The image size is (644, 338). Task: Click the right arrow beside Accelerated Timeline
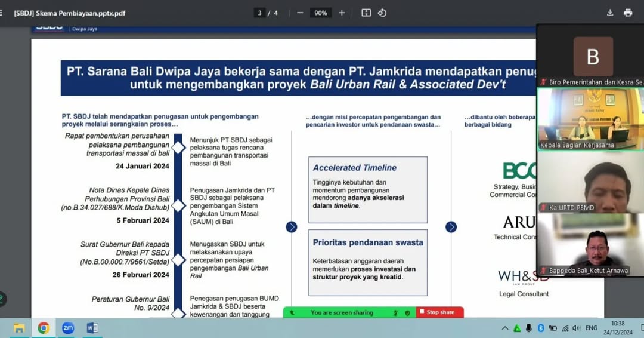point(451,227)
